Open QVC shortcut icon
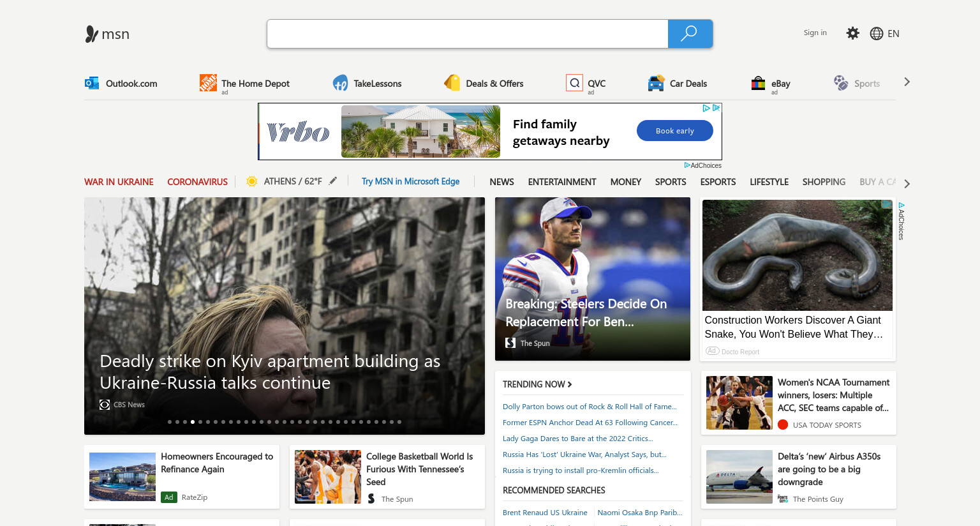This screenshot has width=980, height=526. click(574, 82)
